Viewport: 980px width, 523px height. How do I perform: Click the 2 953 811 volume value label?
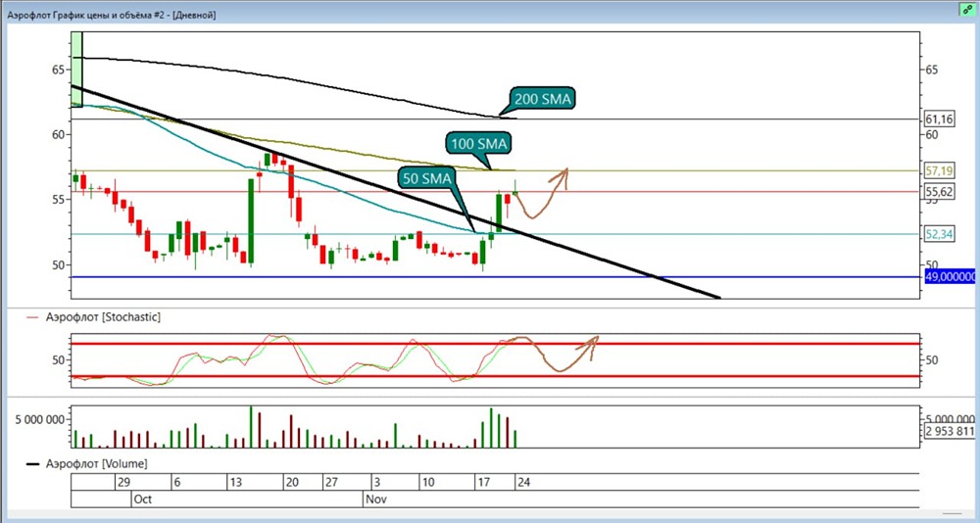point(950,431)
